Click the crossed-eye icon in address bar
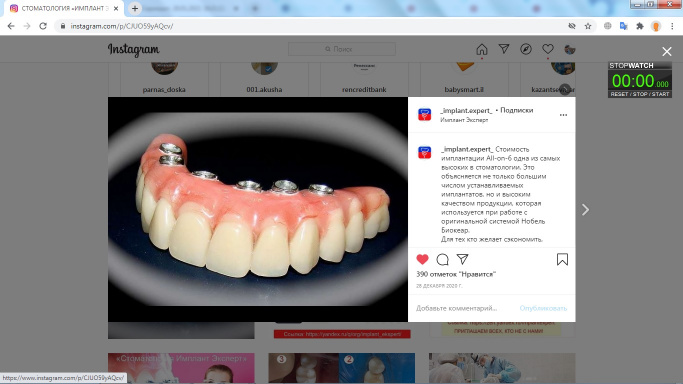The image size is (683, 384). [x=572, y=26]
